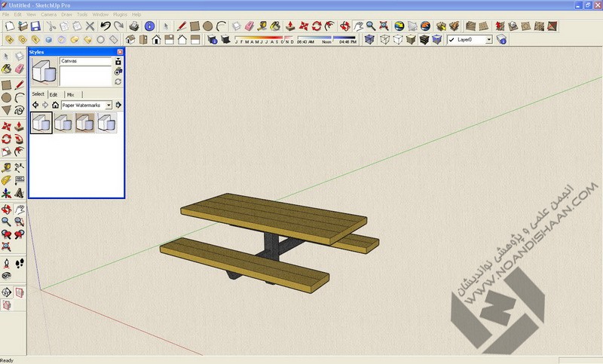Select the Zoom magnifier tool in top toolbar

[x=371, y=26]
